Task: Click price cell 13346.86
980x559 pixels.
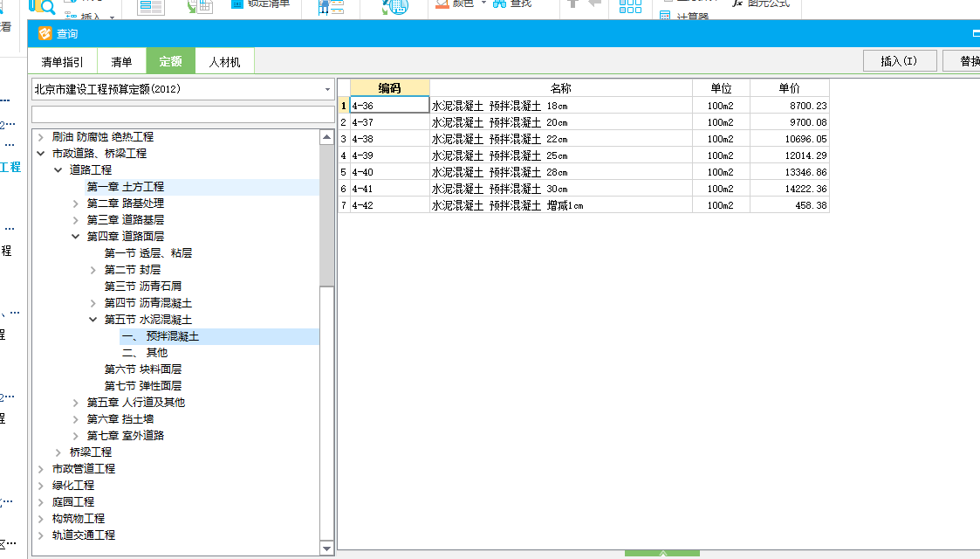Action: pos(790,172)
